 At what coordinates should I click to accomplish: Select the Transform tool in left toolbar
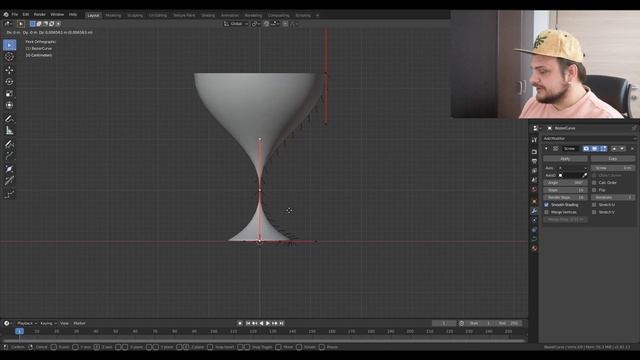tap(9, 105)
